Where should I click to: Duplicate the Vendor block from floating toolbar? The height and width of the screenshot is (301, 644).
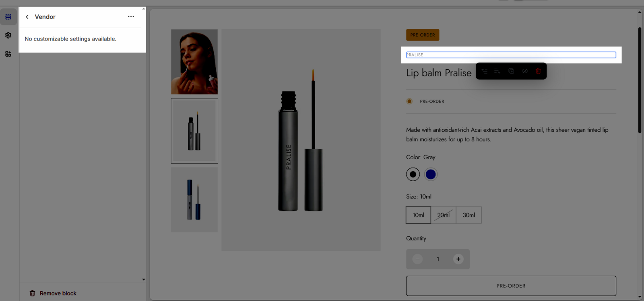click(x=511, y=71)
